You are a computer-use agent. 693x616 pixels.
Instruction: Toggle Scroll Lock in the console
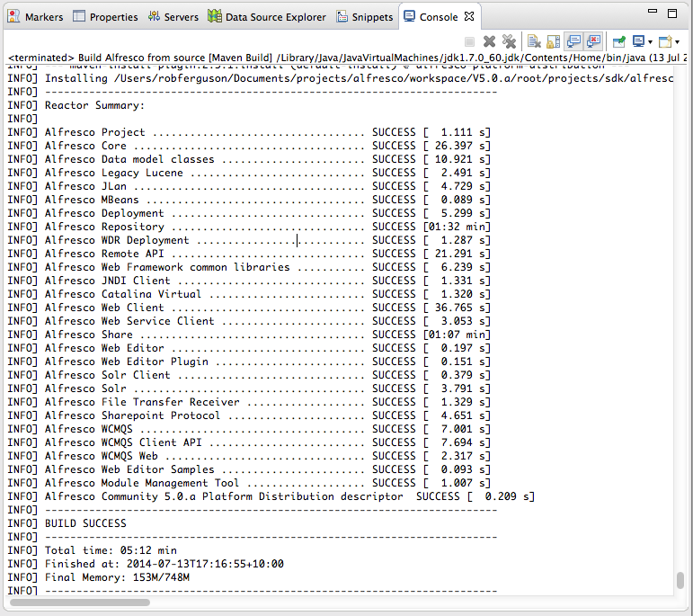tap(554, 42)
